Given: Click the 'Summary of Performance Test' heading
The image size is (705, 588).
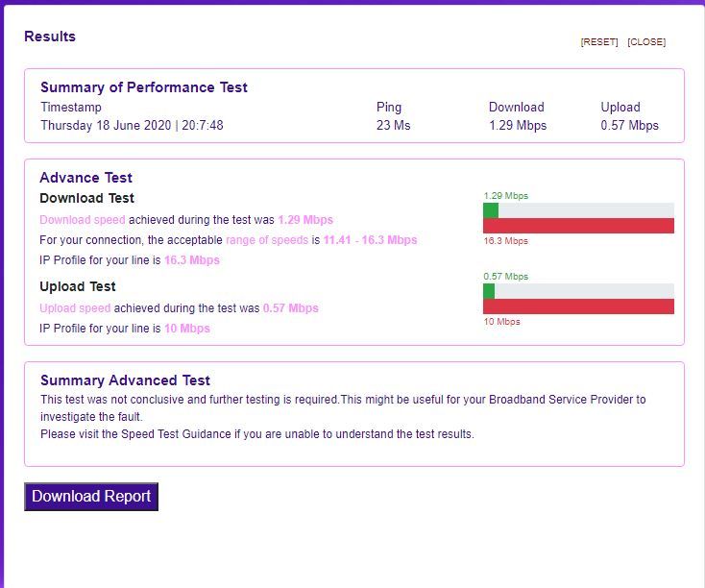Looking at the screenshot, I should coord(144,87).
